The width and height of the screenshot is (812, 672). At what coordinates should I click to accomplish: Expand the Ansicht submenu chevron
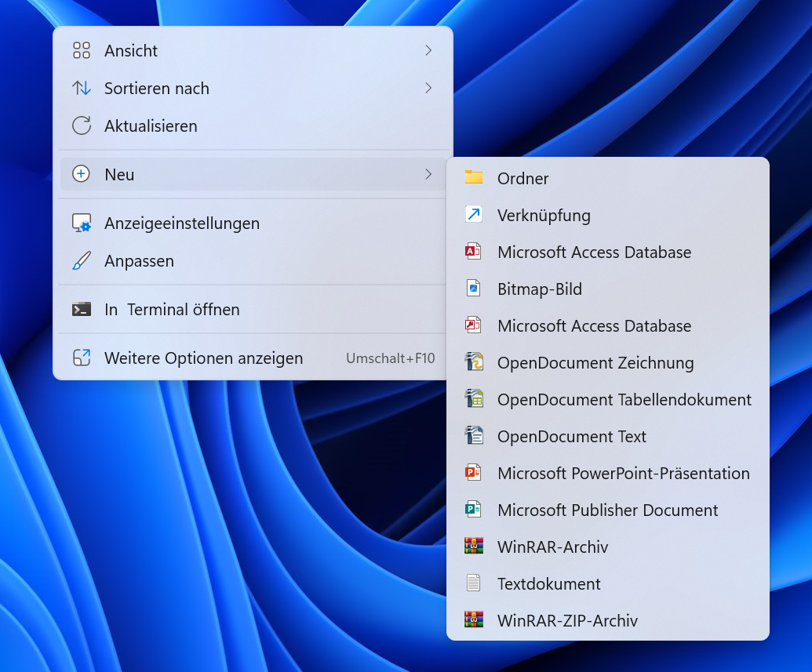point(428,50)
